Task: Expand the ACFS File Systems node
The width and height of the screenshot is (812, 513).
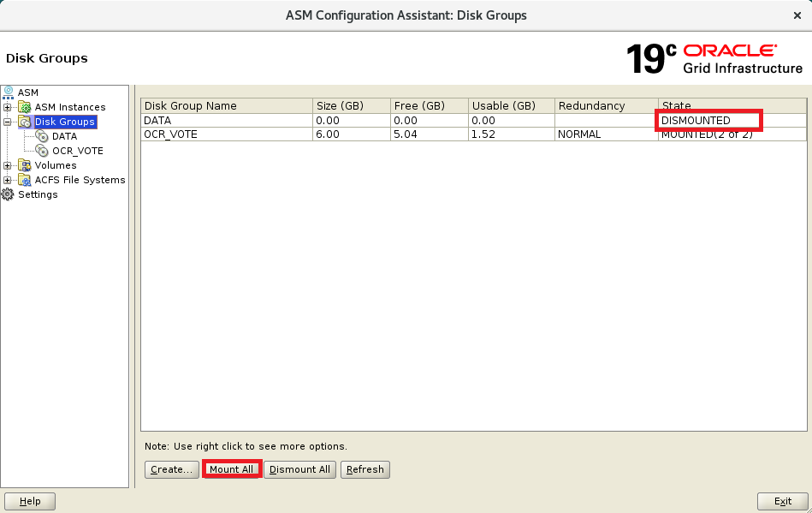Action: coord(7,180)
